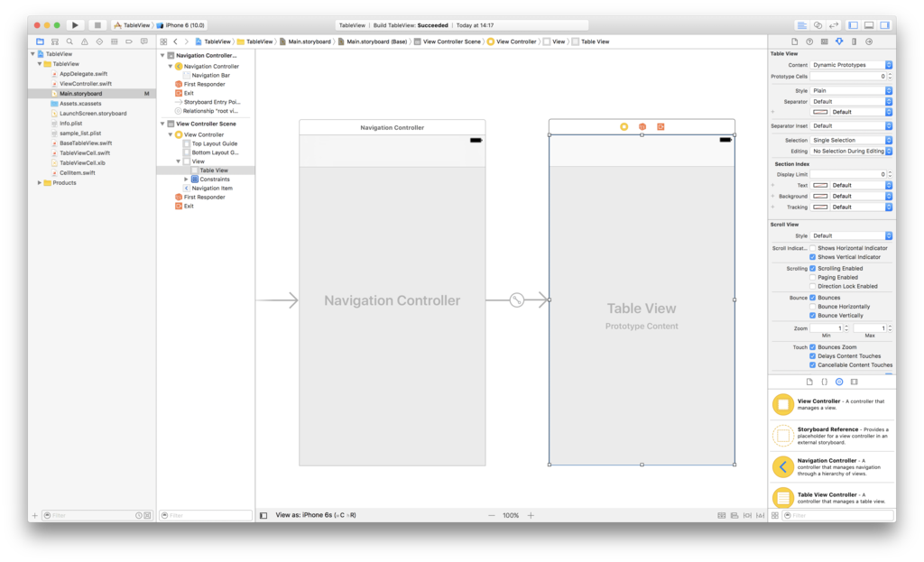Show the Media library tab
924x562 pixels.
pos(855,382)
